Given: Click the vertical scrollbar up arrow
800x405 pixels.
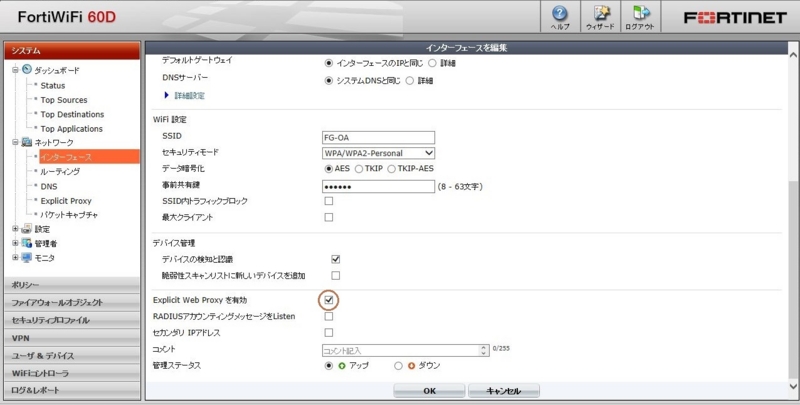Looking at the screenshot, I should [793, 54].
